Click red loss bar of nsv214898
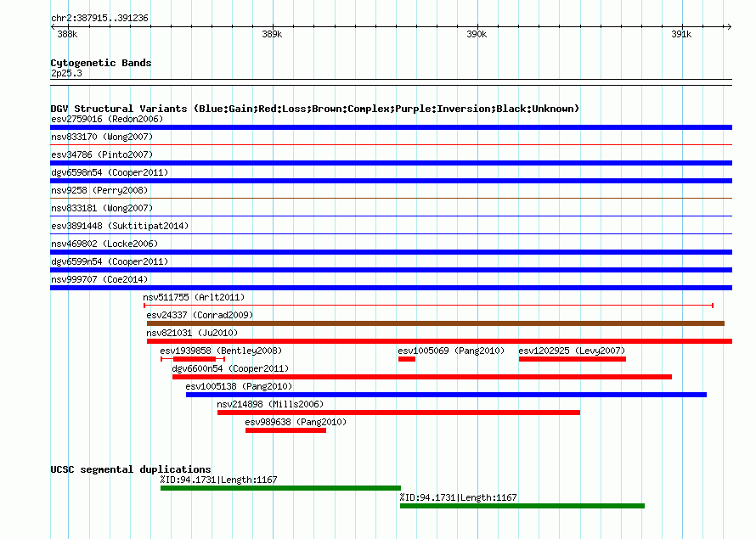Image resolution: width=756 pixels, height=539 pixels. tap(398, 413)
